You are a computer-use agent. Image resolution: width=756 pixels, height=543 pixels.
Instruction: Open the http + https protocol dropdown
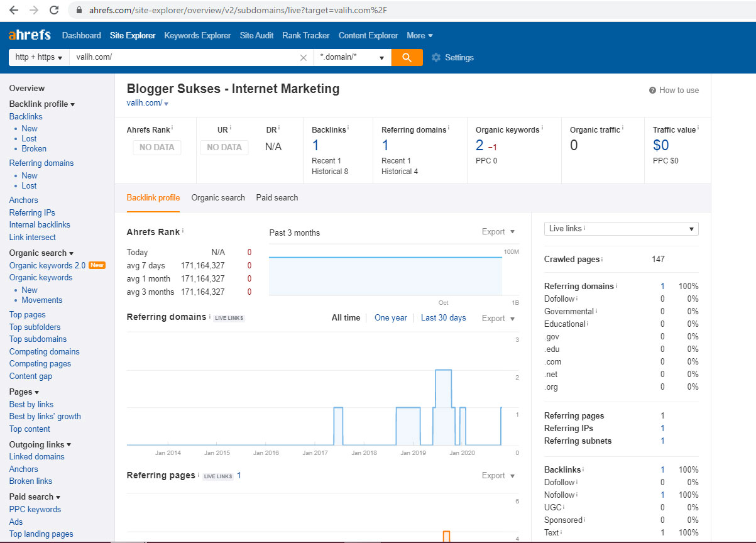(39, 57)
